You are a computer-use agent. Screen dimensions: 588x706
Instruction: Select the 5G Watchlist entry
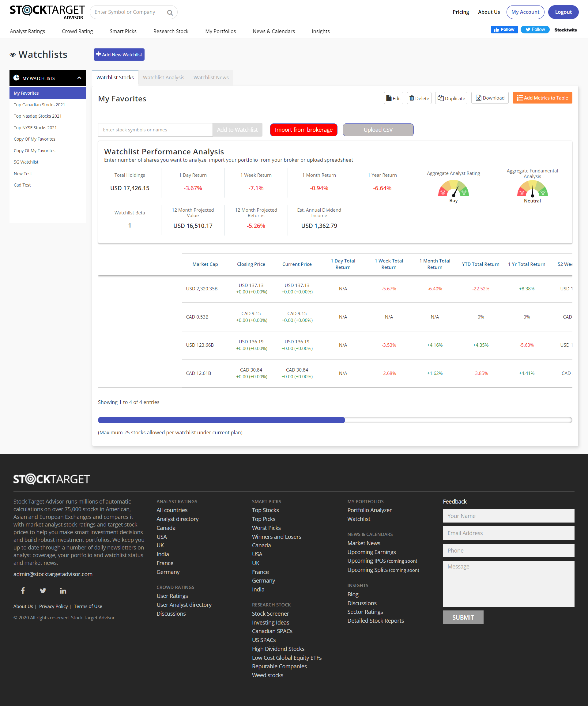pyautogui.click(x=48, y=162)
